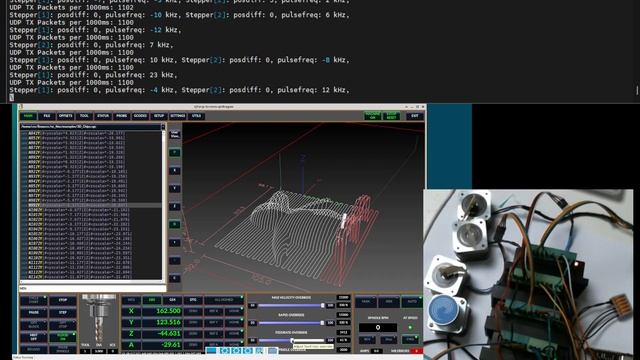Click the Y DRO value 123.516
The height and width of the screenshot is (360, 640).
[x=162, y=322]
